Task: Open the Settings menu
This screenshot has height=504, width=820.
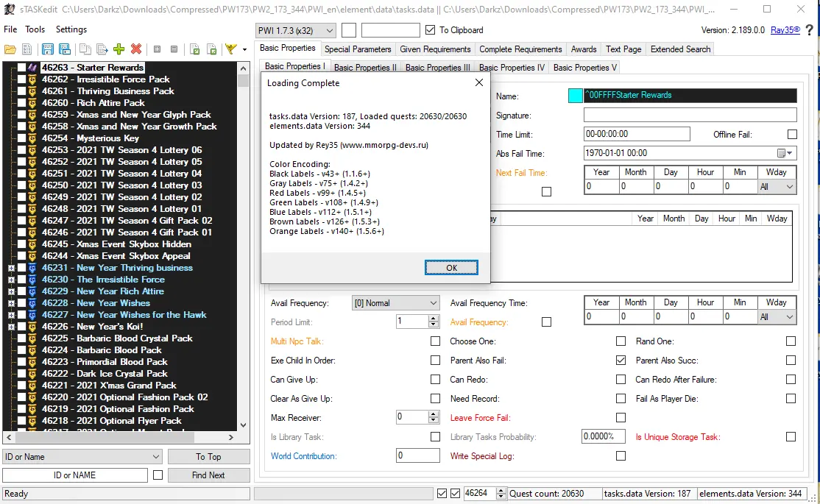Action: tap(71, 29)
